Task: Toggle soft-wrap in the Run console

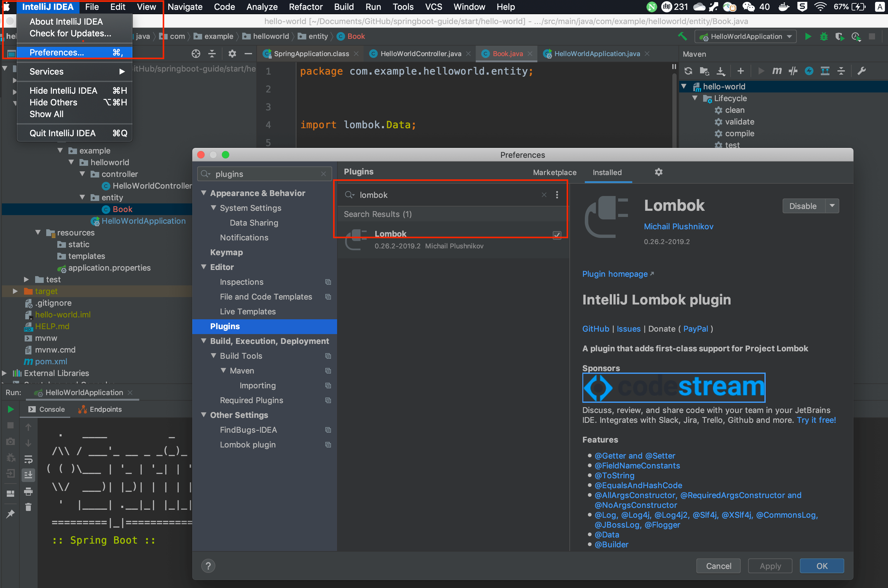Action: coord(28,459)
